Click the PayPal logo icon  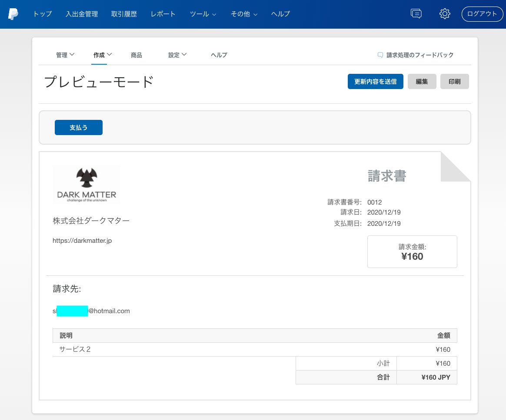coord(13,14)
